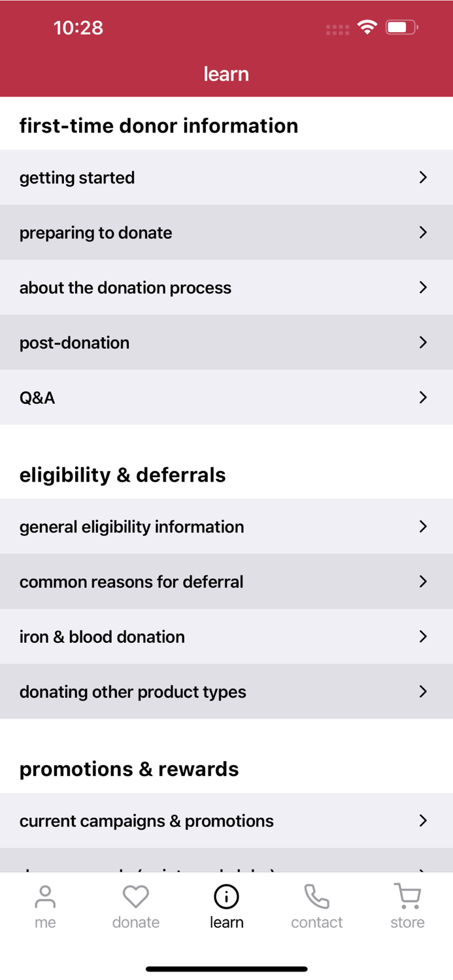Open current campaigns & promotions

(226, 821)
